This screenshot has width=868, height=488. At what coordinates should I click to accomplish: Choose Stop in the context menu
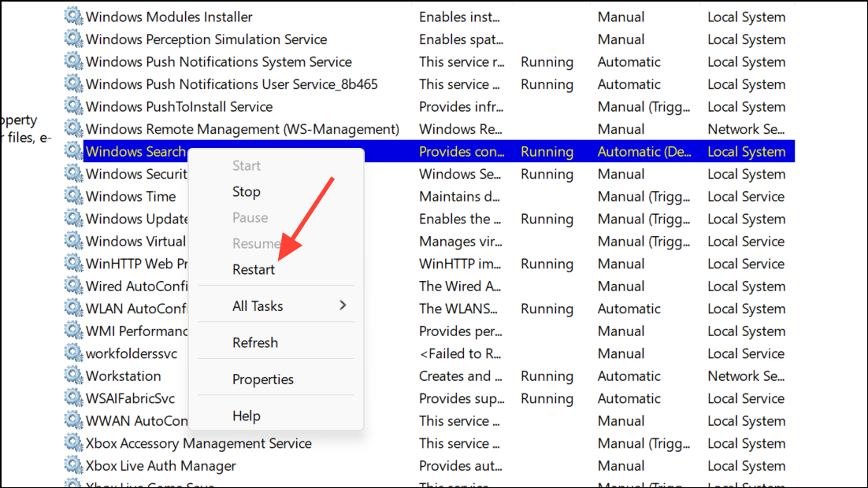[247, 192]
